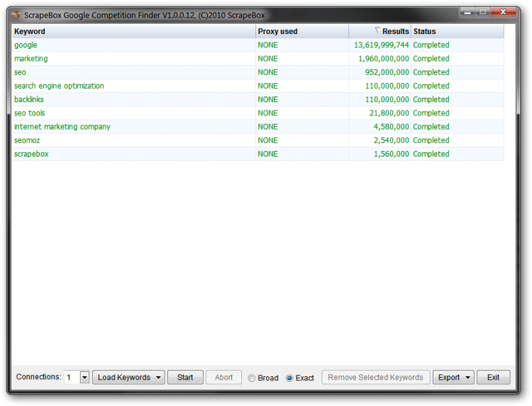Screen dimensions: 532x406
Task: Close the ScrapeBox Competition Finder window
Action: click(x=503, y=12)
